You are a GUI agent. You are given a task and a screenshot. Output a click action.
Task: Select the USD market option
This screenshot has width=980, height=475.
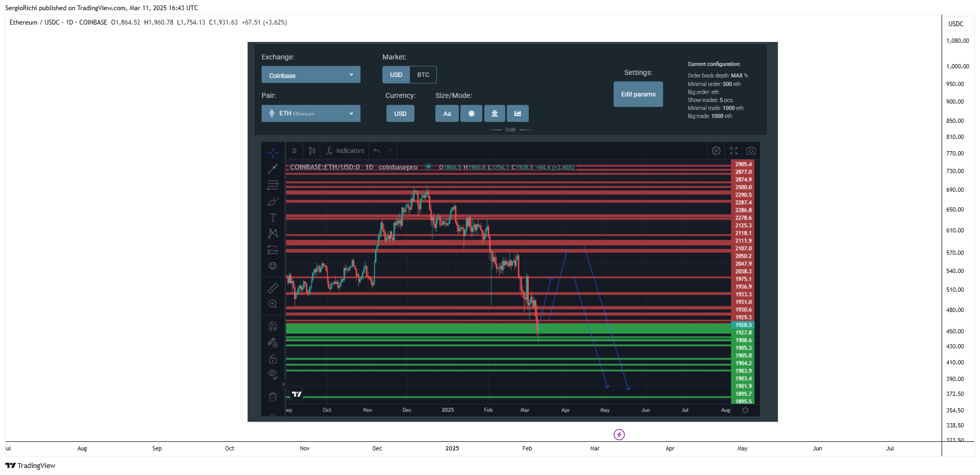pyautogui.click(x=396, y=75)
